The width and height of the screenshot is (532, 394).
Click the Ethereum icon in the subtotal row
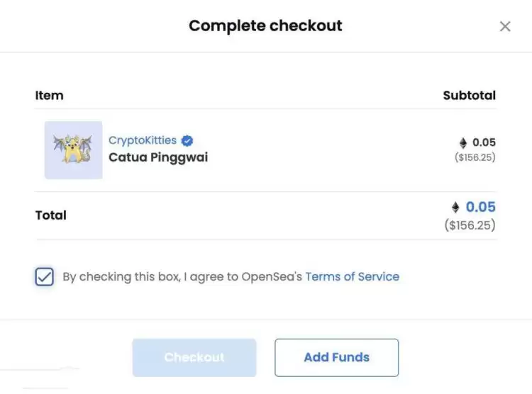click(x=463, y=142)
